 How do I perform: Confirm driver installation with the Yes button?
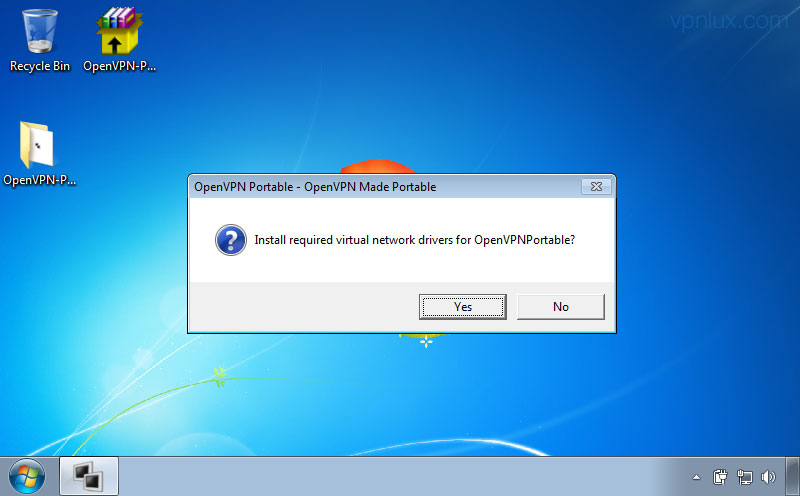462,307
